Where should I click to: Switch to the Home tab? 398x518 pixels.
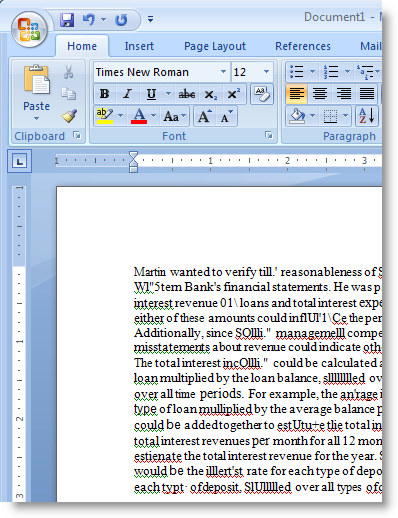click(x=82, y=46)
